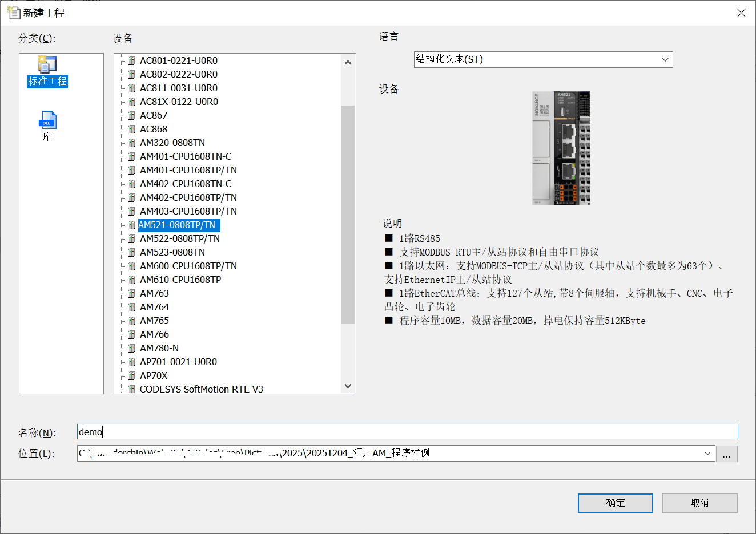Click the AC867 controller icon
Viewport: 756px width, 534px height.
(x=132, y=115)
